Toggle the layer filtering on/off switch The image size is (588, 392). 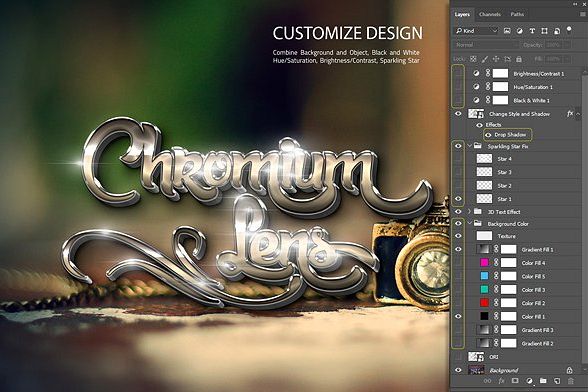coord(569,30)
